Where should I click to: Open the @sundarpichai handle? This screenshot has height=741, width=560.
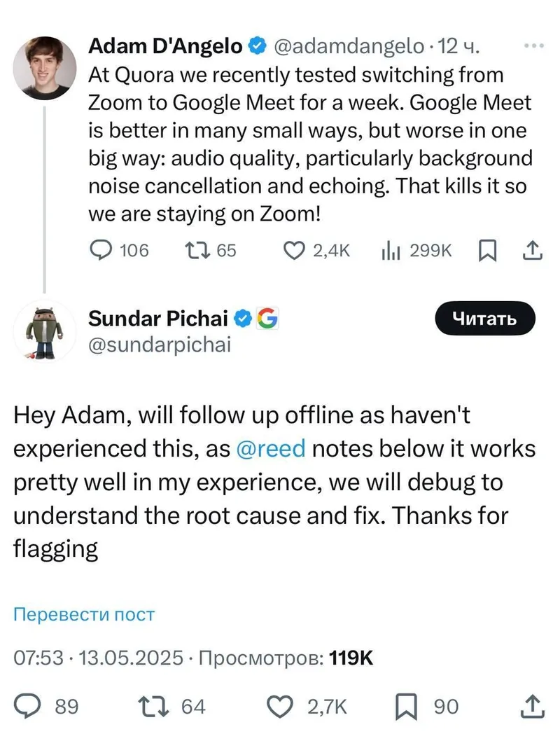click(160, 345)
